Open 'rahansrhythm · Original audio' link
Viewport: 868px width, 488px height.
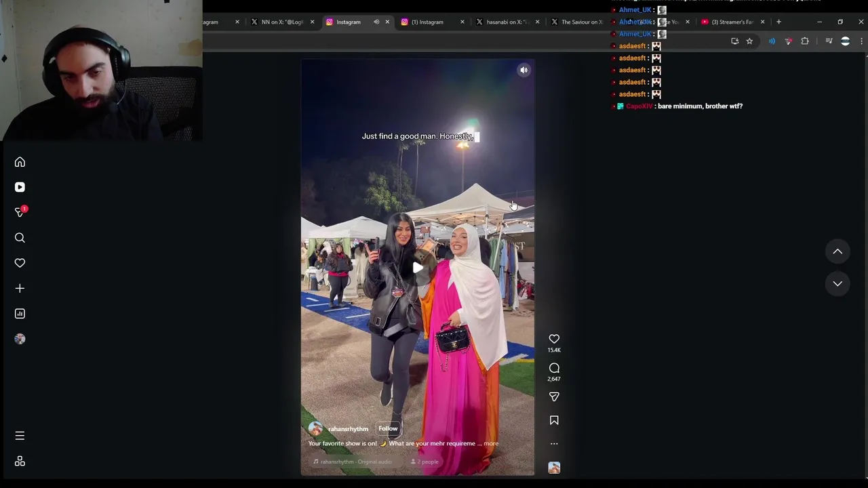click(x=353, y=462)
